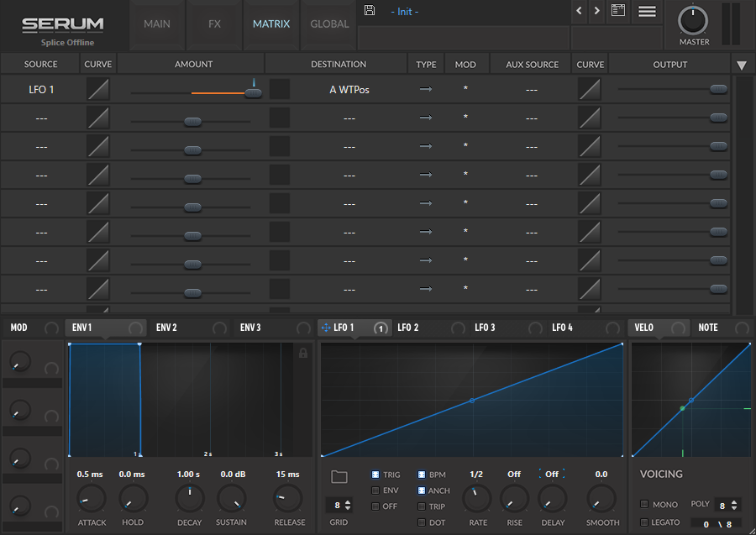Open third row empty source dropdown
Screen dimensions: 756x535
[41, 147]
